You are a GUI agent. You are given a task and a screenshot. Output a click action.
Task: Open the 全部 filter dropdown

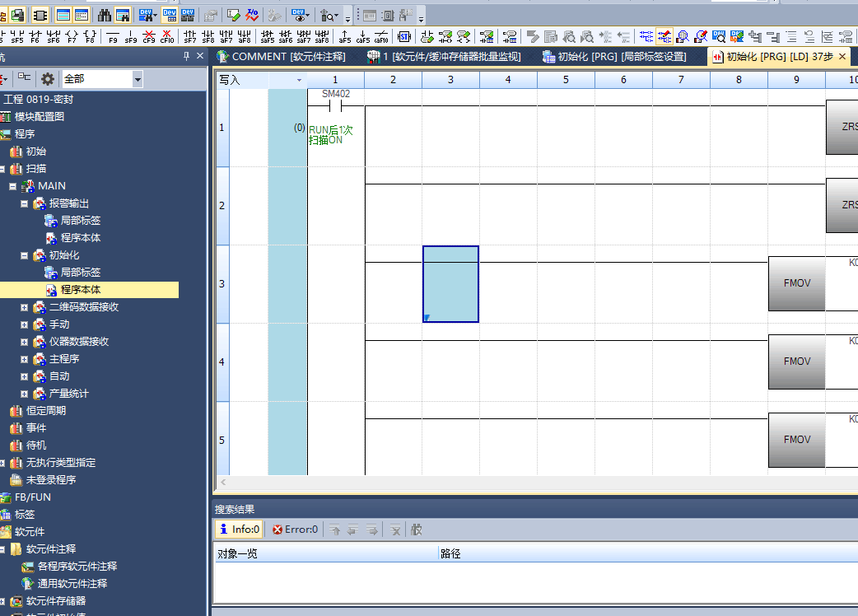pos(138,79)
